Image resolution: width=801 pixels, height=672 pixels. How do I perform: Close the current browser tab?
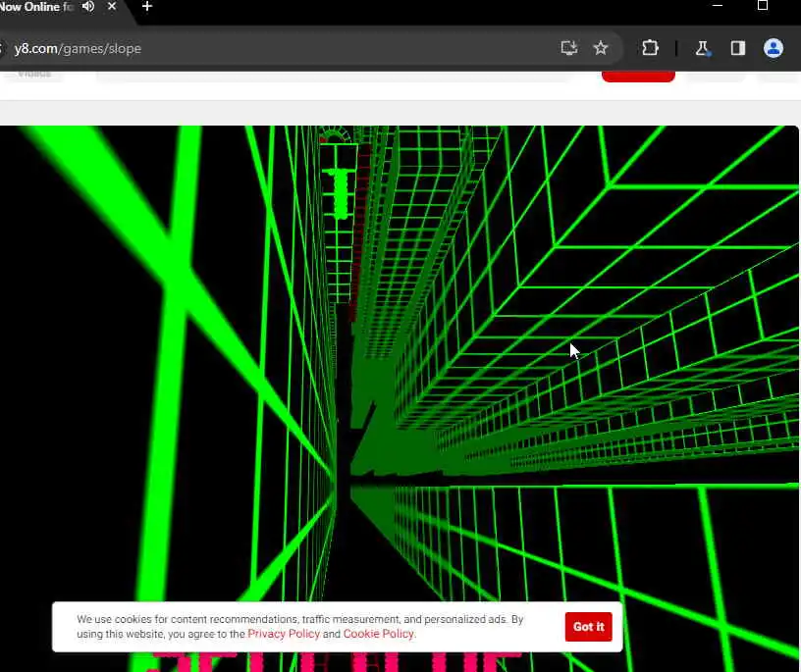point(112,6)
